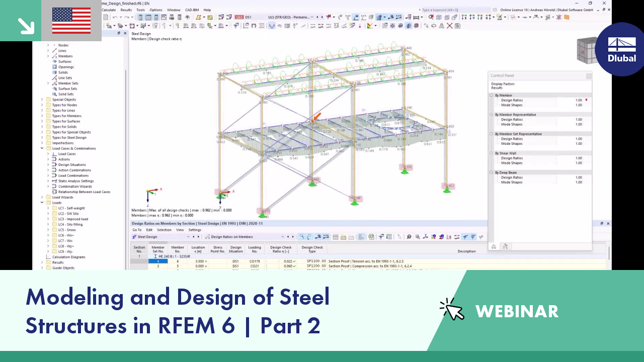Open the 'Design Ratios on Members' table dropdown
The width and height of the screenshot is (644, 362).
pos(283,237)
